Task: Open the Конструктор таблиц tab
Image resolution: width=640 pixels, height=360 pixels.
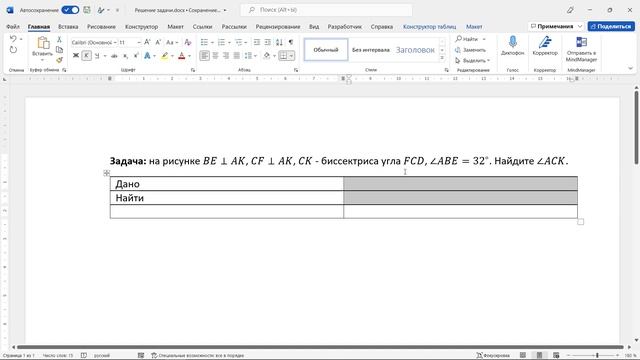Action: coord(429,27)
